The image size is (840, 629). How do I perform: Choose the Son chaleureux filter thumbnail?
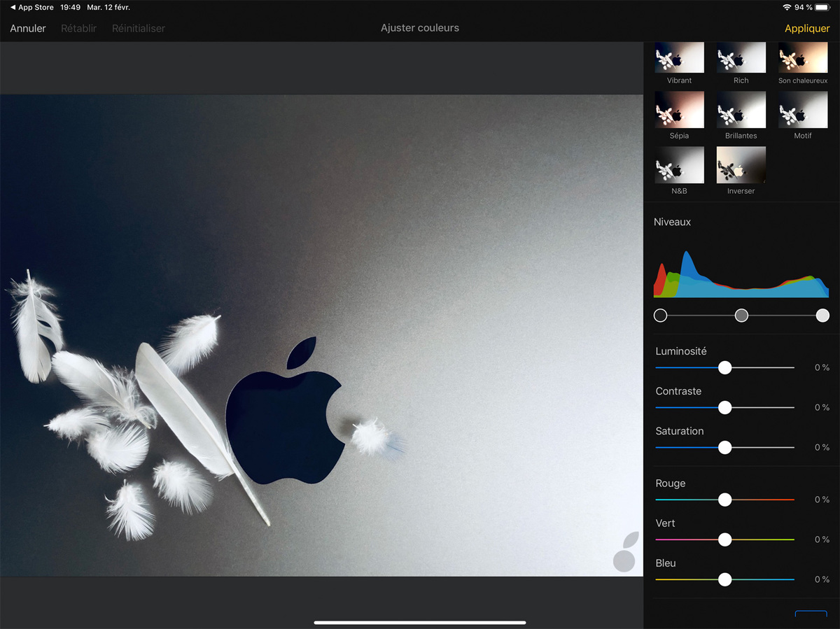click(803, 57)
